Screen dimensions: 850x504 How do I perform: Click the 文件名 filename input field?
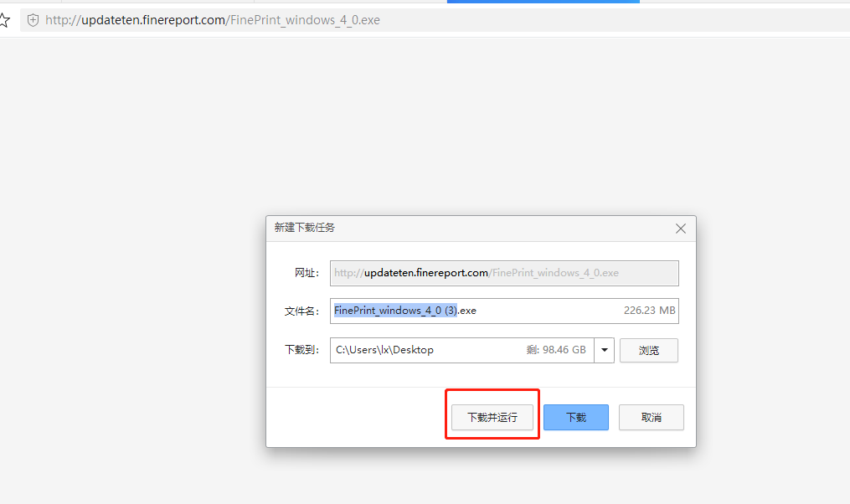pos(544,311)
